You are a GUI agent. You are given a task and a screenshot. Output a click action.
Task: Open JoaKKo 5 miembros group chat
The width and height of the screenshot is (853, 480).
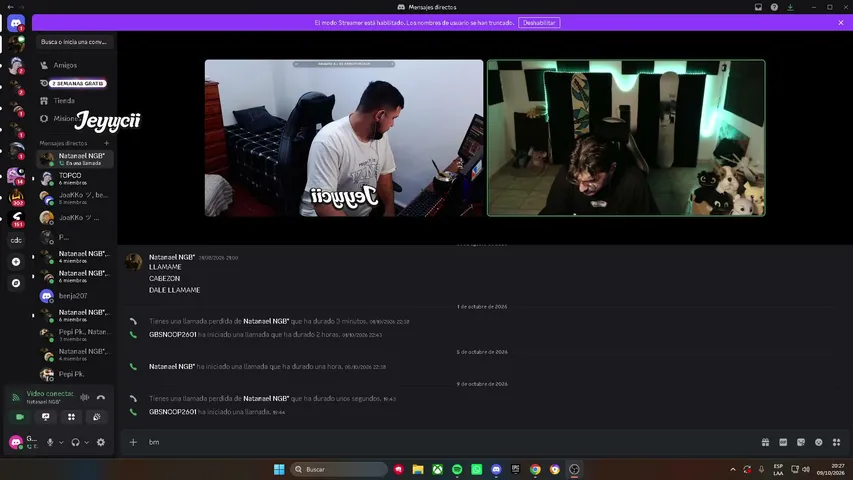[75, 198]
